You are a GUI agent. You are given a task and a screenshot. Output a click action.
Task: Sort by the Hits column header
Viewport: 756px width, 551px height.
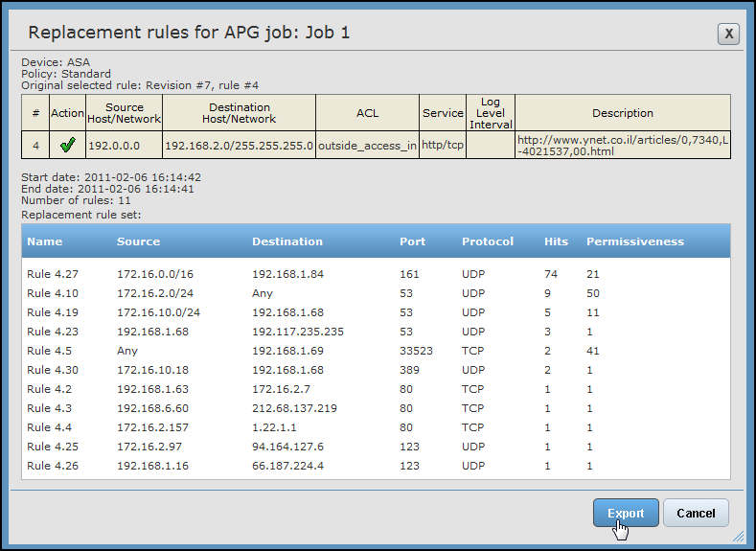556,241
